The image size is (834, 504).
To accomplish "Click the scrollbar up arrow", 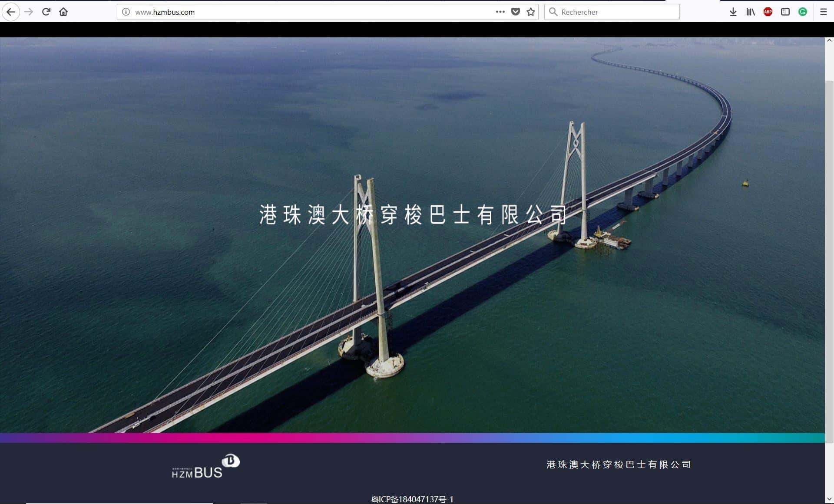I will (x=829, y=40).
